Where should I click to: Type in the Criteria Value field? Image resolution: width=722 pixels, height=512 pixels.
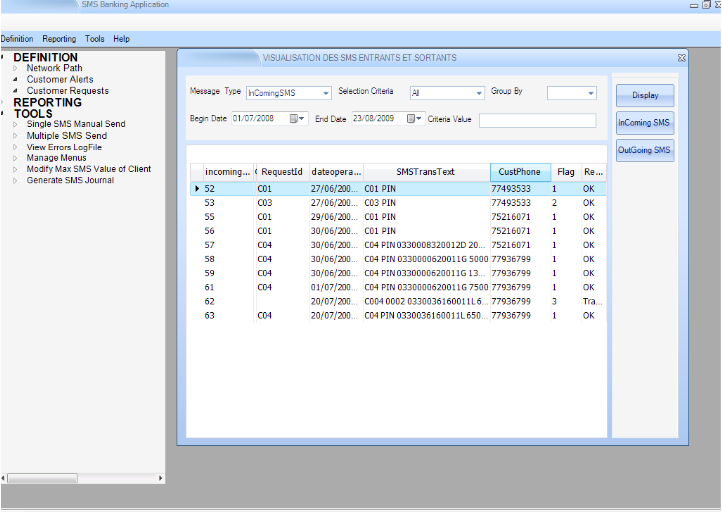click(x=537, y=120)
